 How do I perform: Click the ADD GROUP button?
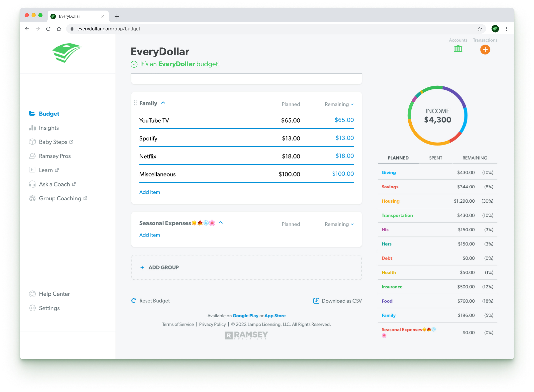pyautogui.click(x=246, y=267)
